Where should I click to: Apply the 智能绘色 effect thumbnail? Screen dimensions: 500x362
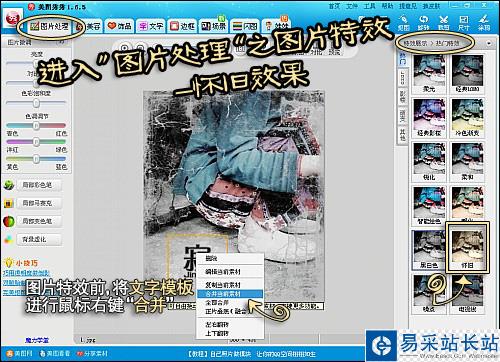429,206
